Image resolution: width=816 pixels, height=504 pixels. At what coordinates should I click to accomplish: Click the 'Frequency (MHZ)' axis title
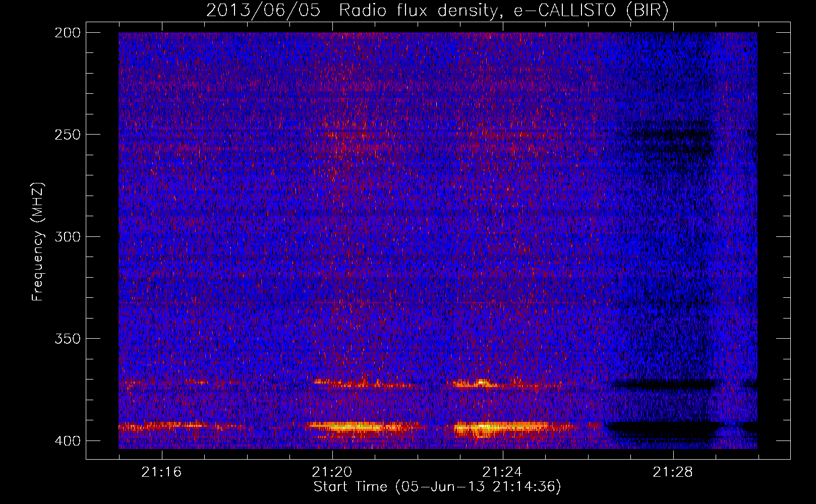[x=38, y=241]
